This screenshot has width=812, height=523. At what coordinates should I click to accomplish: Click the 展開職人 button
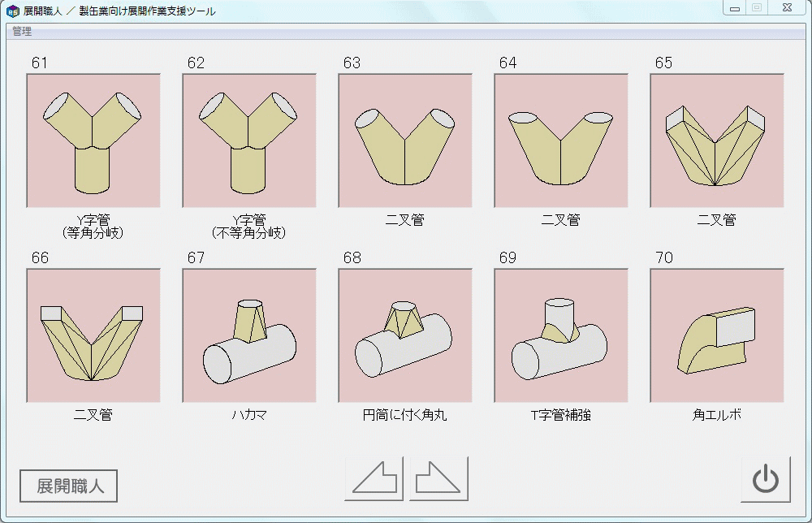[69, 486]
